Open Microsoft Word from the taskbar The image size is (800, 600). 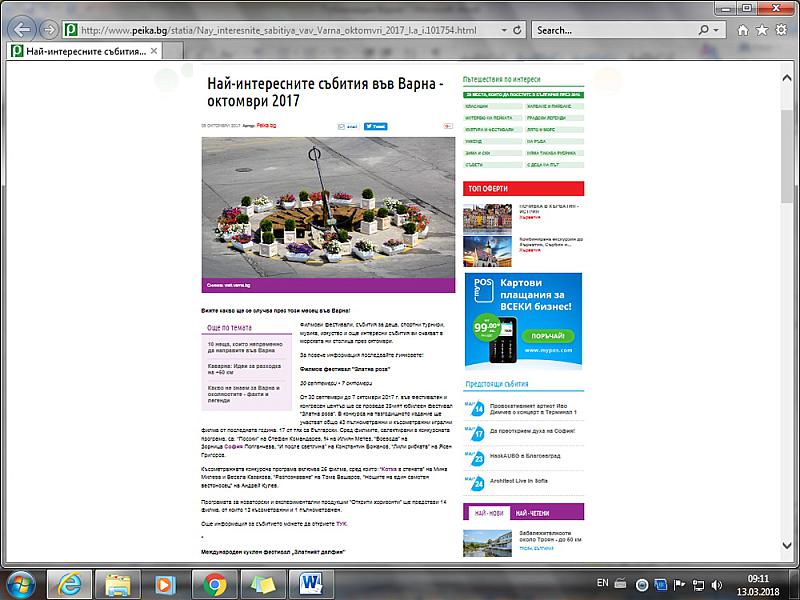coord(309,582)
